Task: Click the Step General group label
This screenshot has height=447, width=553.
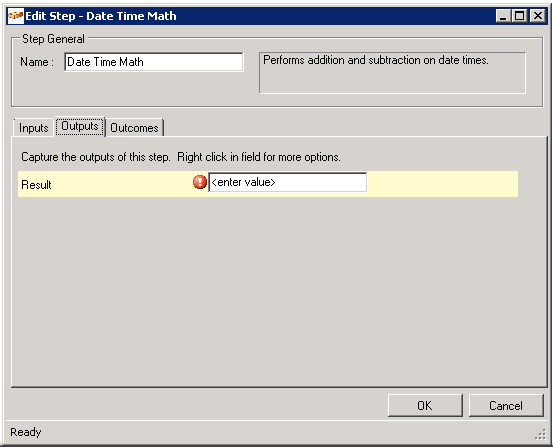Action: [x=53, y=39]
